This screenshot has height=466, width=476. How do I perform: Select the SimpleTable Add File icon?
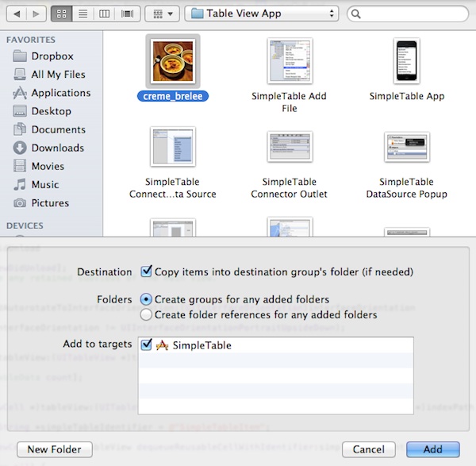(x=289, y=62)
